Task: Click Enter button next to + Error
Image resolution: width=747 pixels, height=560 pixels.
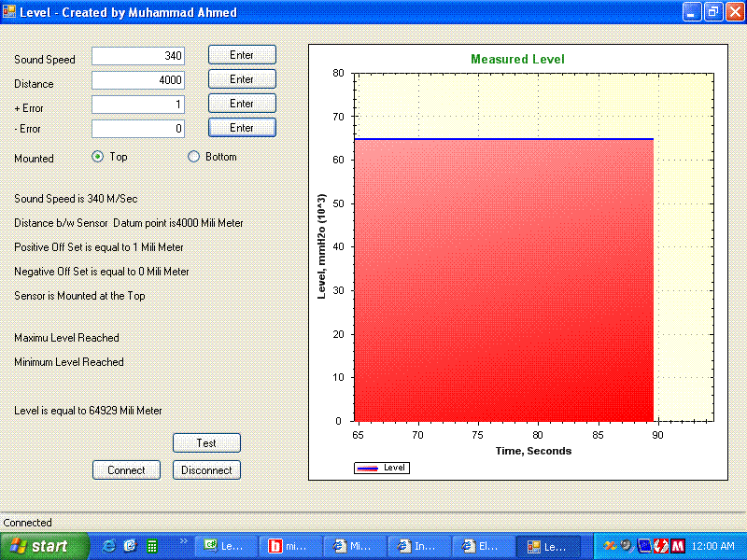Action: point(242,104)
